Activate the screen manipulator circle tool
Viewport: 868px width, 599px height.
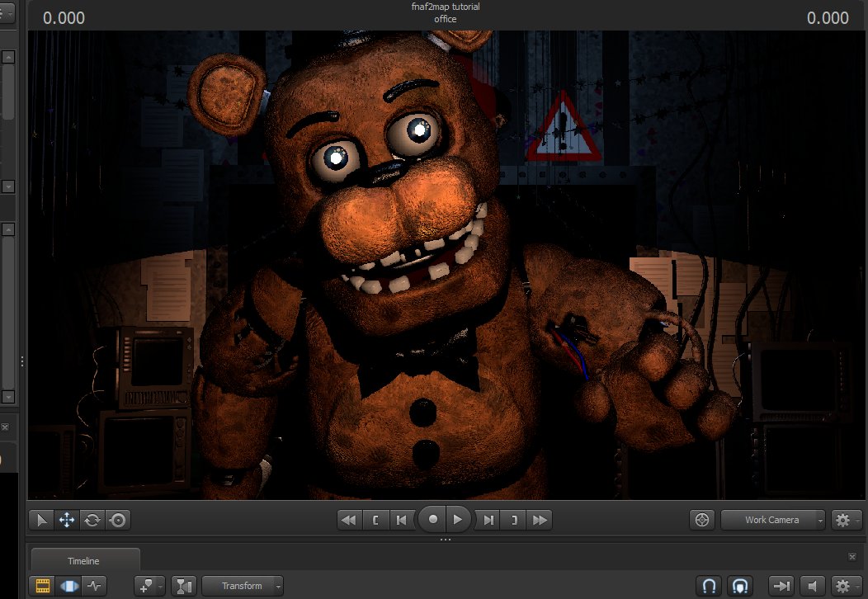coord(118,520)
